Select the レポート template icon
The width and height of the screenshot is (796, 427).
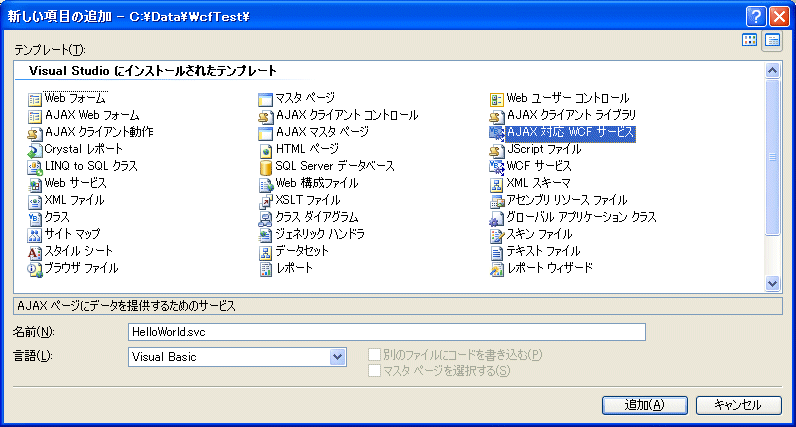coord(266,270)
